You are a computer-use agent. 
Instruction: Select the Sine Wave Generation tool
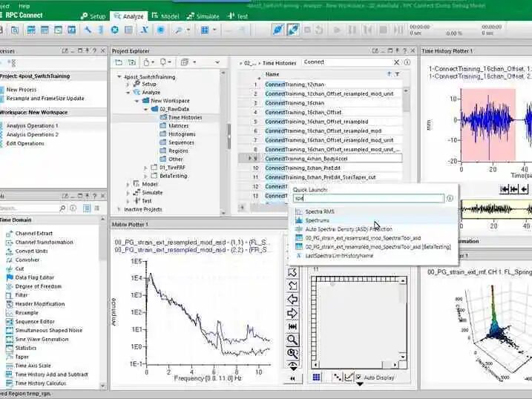tap(37, 340)
